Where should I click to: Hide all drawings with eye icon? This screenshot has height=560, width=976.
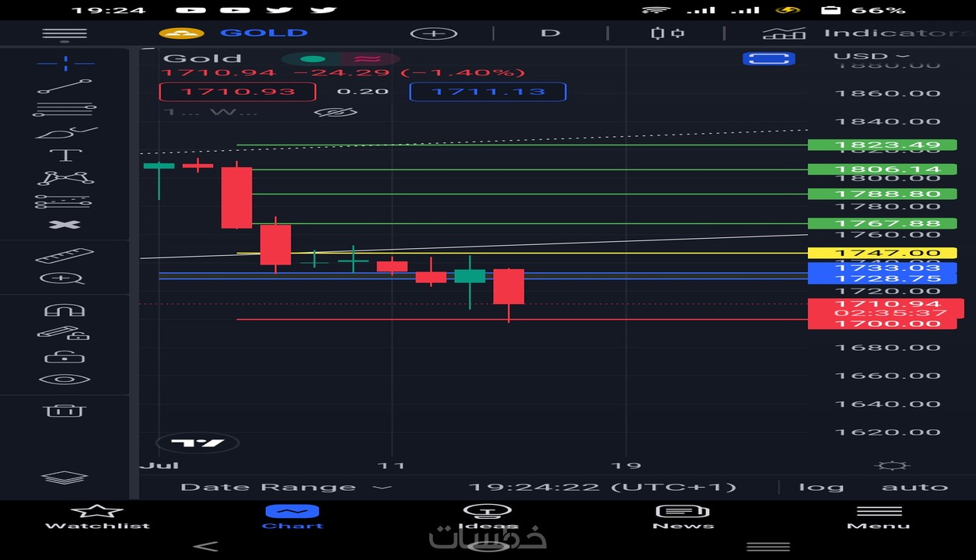click(x=65, y=379)
